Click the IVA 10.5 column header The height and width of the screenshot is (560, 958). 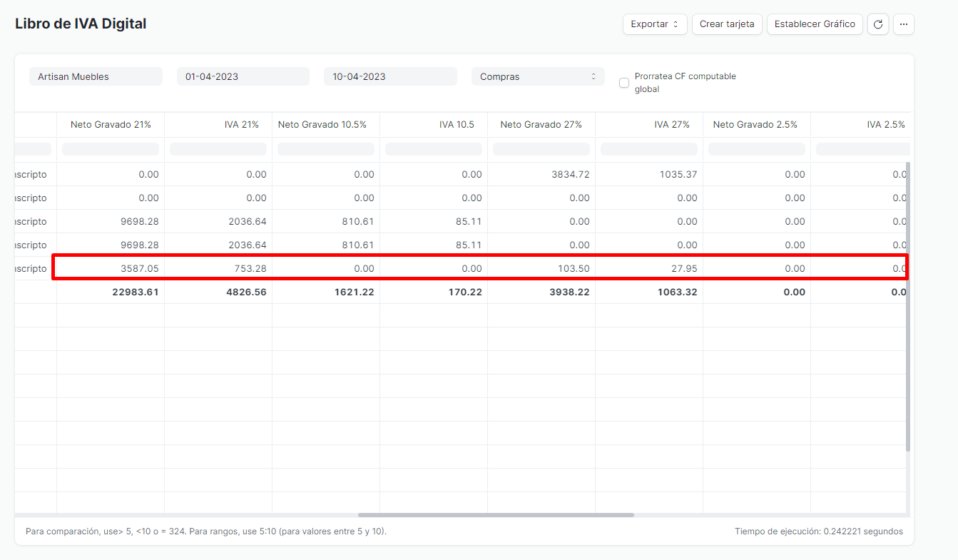[434, 124]
